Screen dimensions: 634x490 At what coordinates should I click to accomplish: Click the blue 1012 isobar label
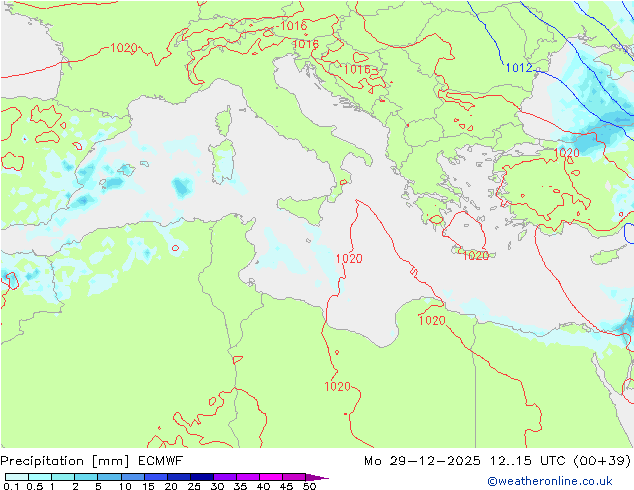(x=519, y=68)
